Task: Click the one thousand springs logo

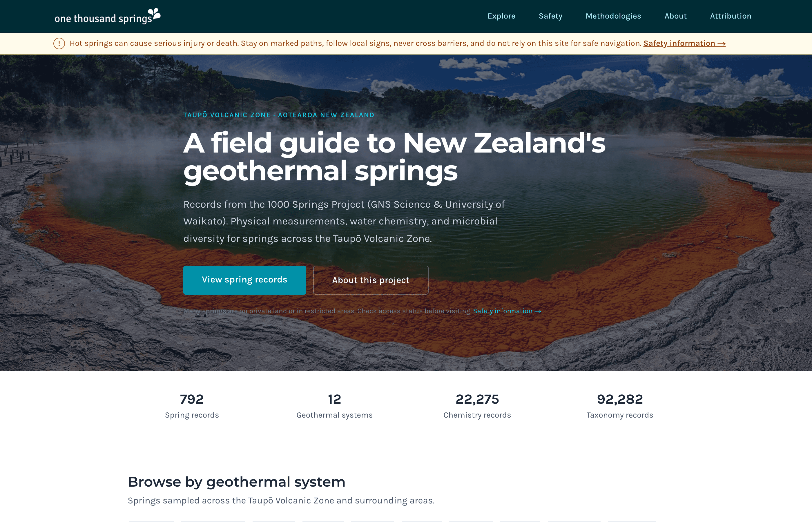Action: (107, 16)
